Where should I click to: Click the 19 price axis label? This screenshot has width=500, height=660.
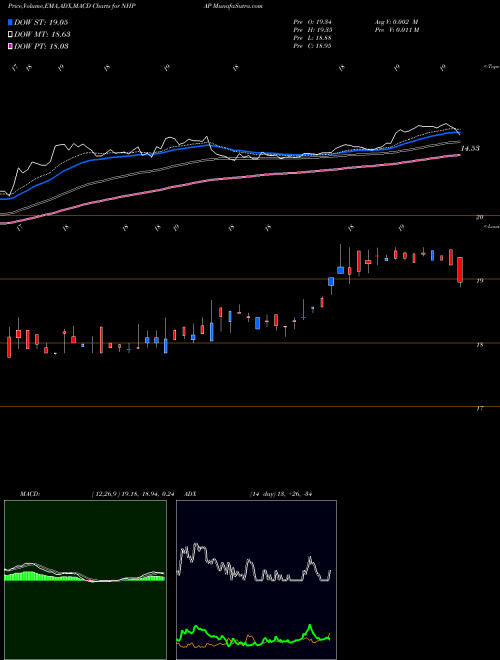(479, 281)
